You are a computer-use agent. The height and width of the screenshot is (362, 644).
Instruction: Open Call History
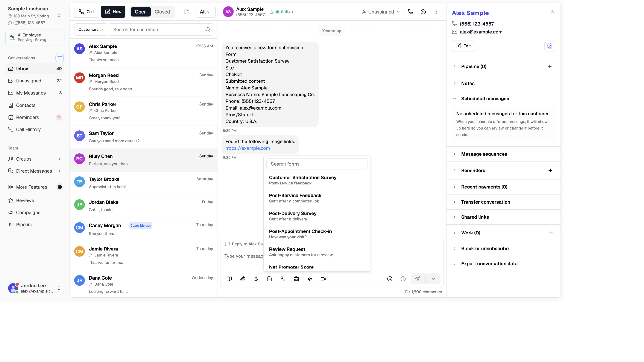(35, 129)
